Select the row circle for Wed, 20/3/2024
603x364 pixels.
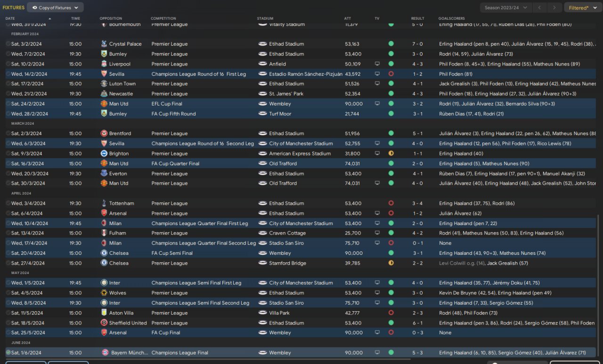[8, 173]
